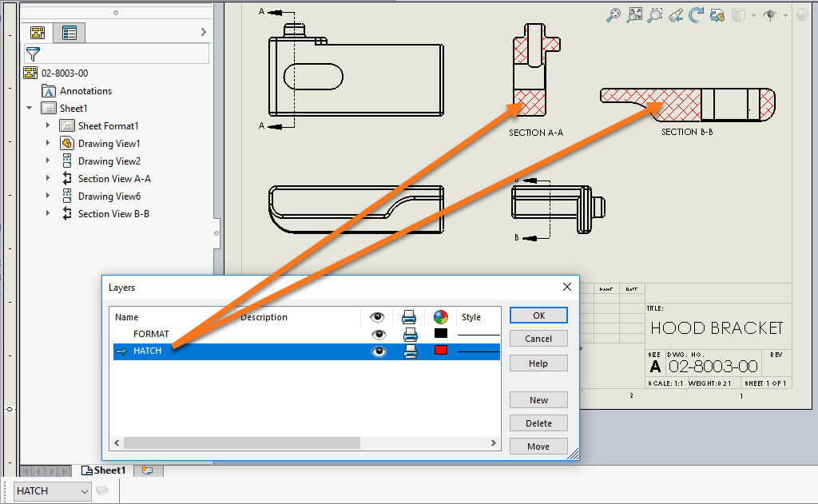Switch to the display pane tab in FeatureManager
Image resolution: width=818 pixels, height=504 pixels.
(x=69, y=32)
